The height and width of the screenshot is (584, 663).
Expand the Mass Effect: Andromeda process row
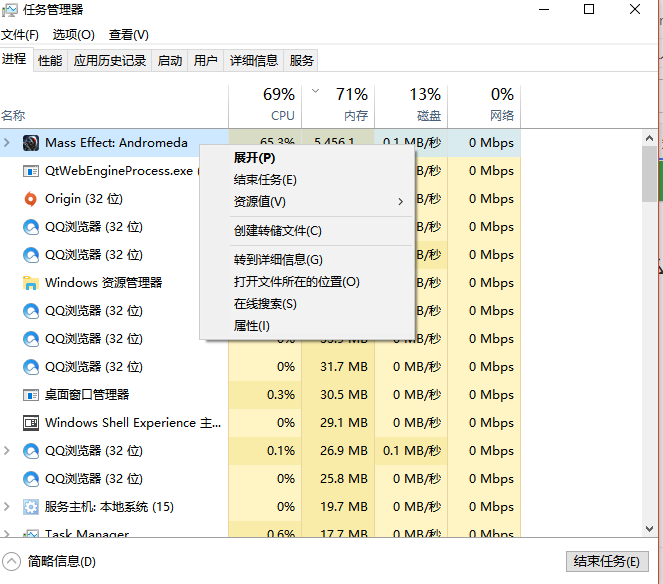(7, 143)
